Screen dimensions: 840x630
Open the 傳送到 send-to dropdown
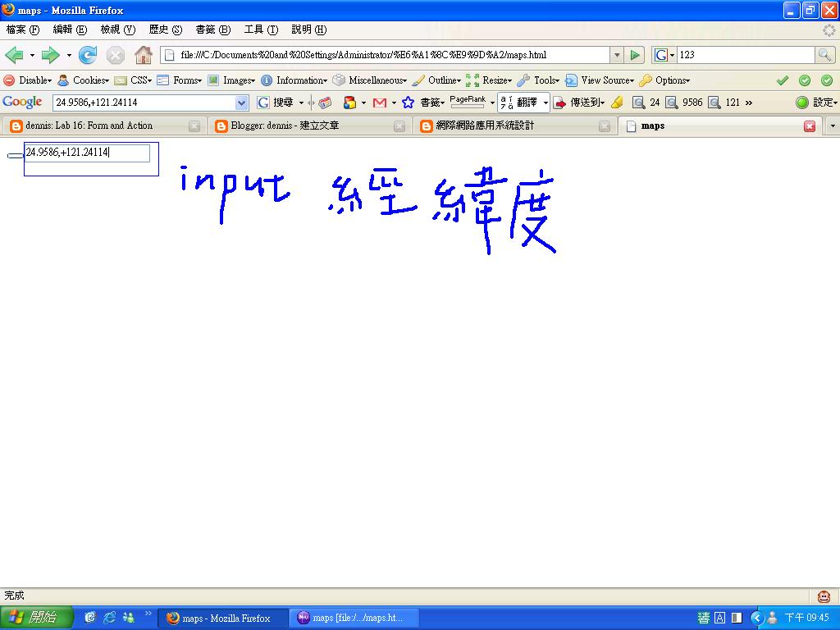click(579, 103)
